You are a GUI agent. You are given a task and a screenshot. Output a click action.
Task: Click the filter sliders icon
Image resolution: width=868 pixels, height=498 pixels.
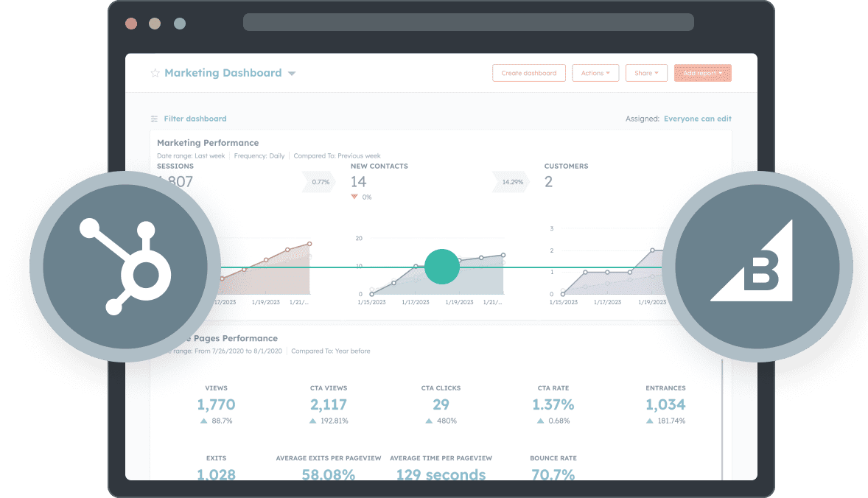pyautogui.click(x=155, y=119)
